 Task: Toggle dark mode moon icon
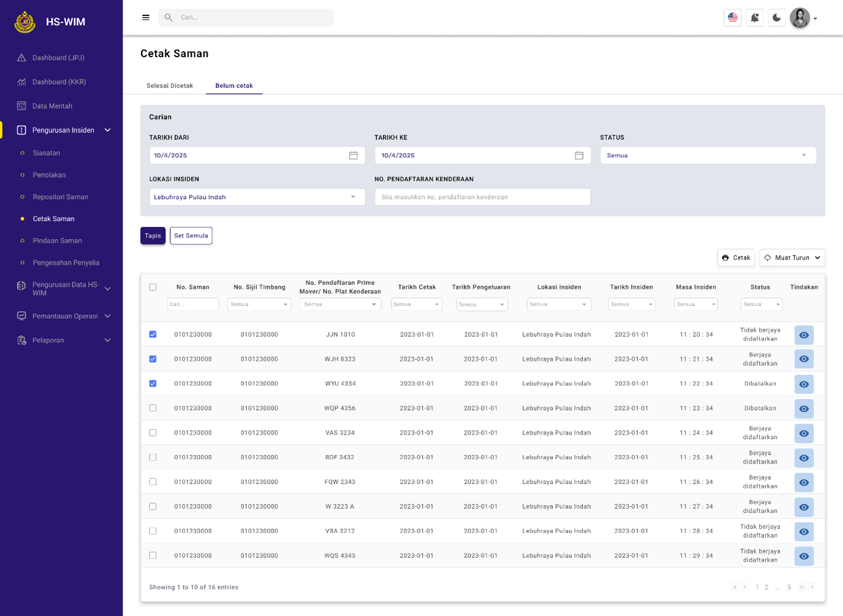click(776, 18)
